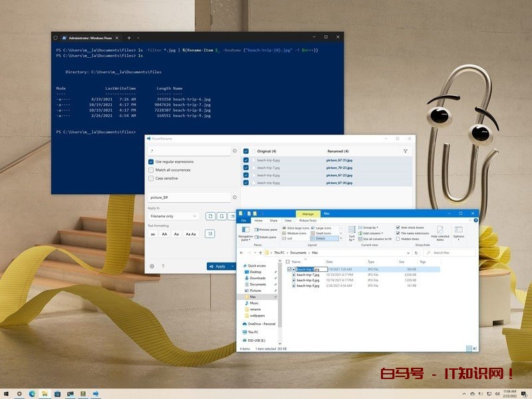Screen dimensions: 532x399
Task: Disable Use regular expressions checkbox
Action: (x=151, y=162)
